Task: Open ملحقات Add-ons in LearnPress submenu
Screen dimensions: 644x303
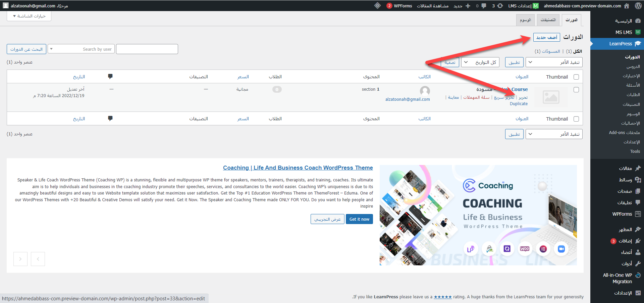Action: coord(624,133)
